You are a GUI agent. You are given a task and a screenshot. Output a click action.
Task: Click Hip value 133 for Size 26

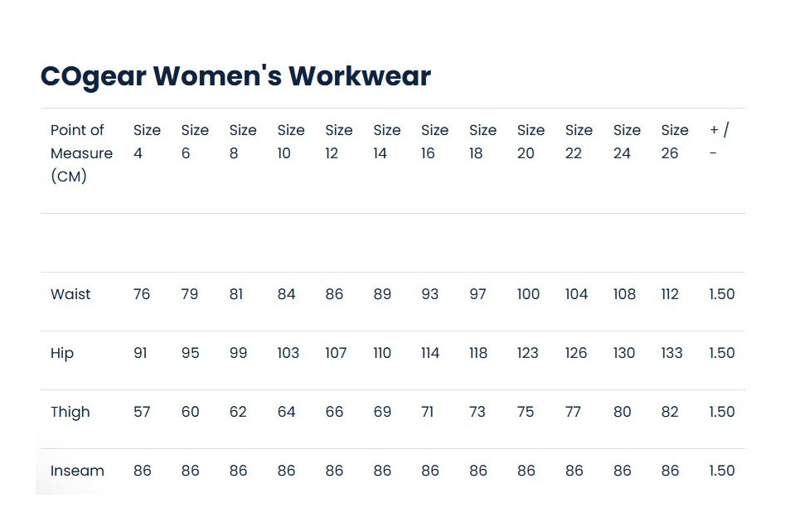point(671,353)
